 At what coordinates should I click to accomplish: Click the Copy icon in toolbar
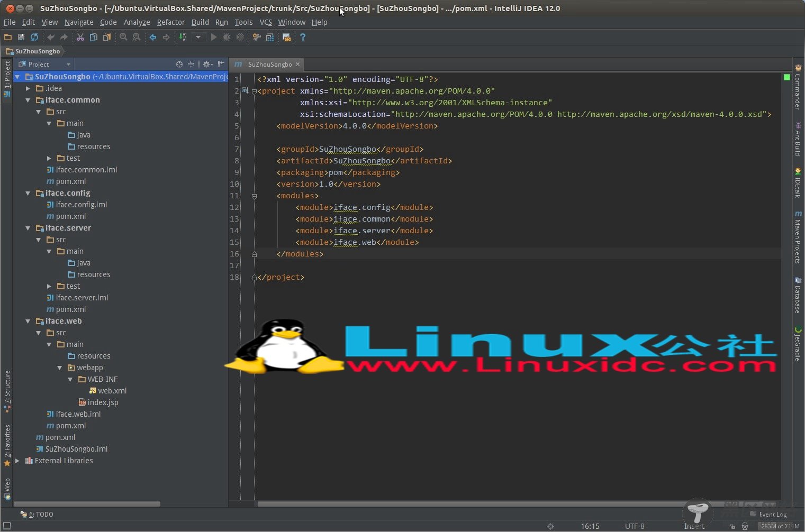tap(94, 37)
